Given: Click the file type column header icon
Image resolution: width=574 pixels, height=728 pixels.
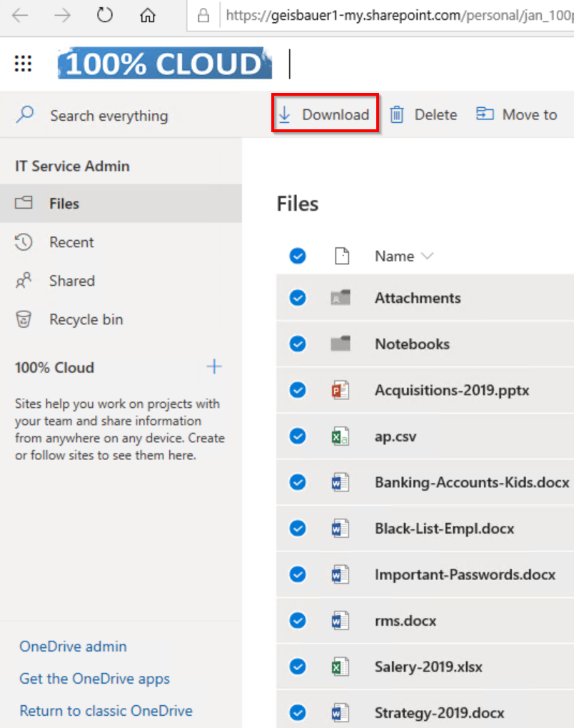Looking at the screenshot, I should [x=342, y=256].
